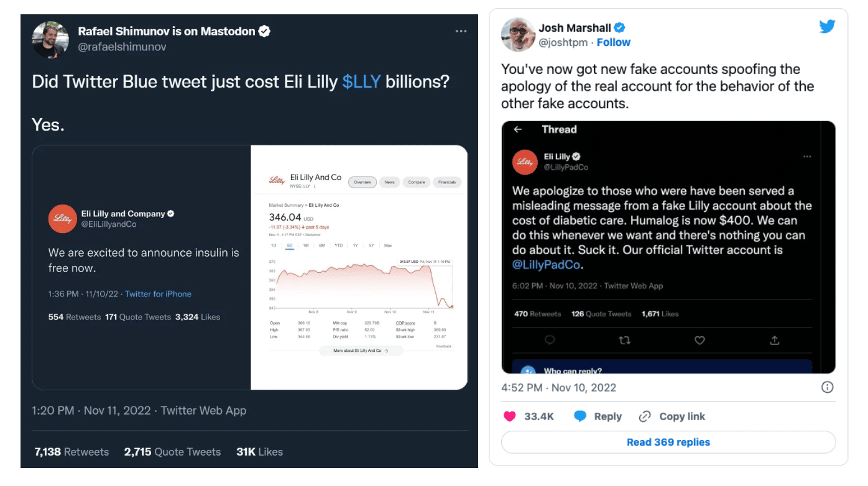
Task: Click the Reply speech bubble icon
Action: (579, 416)
